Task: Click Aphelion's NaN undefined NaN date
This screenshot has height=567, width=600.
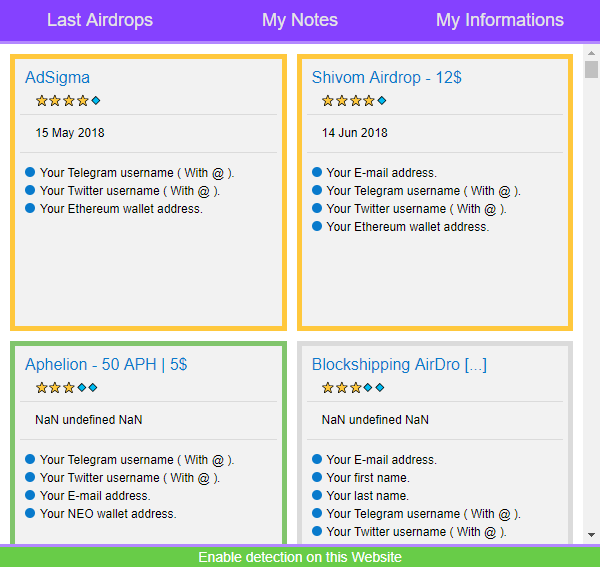Action: point(89,420)
